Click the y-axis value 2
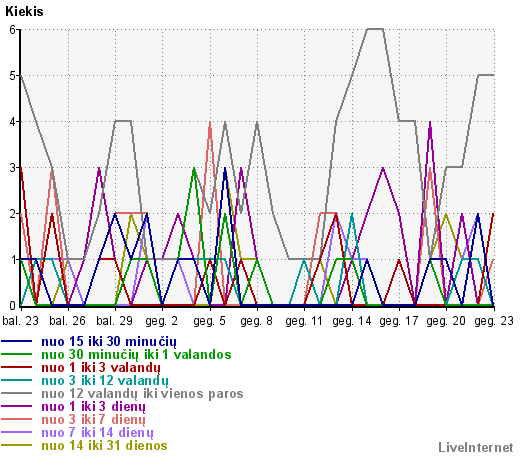The image size is (520, 457). 12,214
